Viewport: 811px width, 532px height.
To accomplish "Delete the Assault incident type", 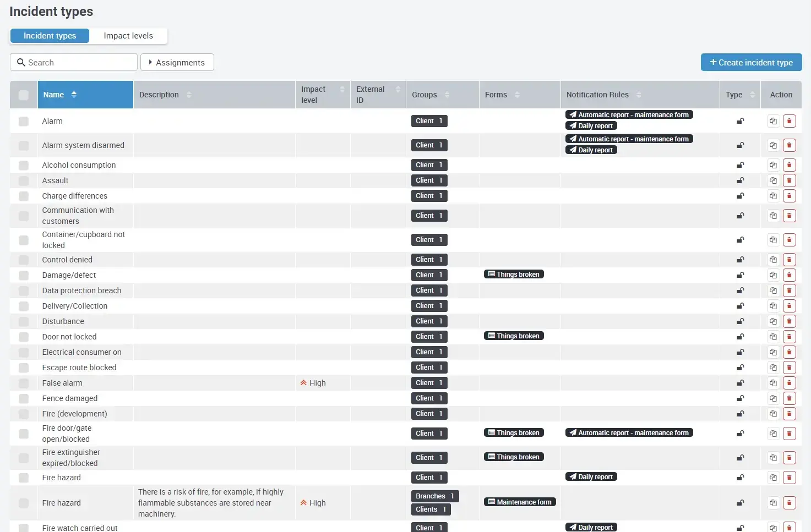I will pyautogui.click(x=790, y=180).
